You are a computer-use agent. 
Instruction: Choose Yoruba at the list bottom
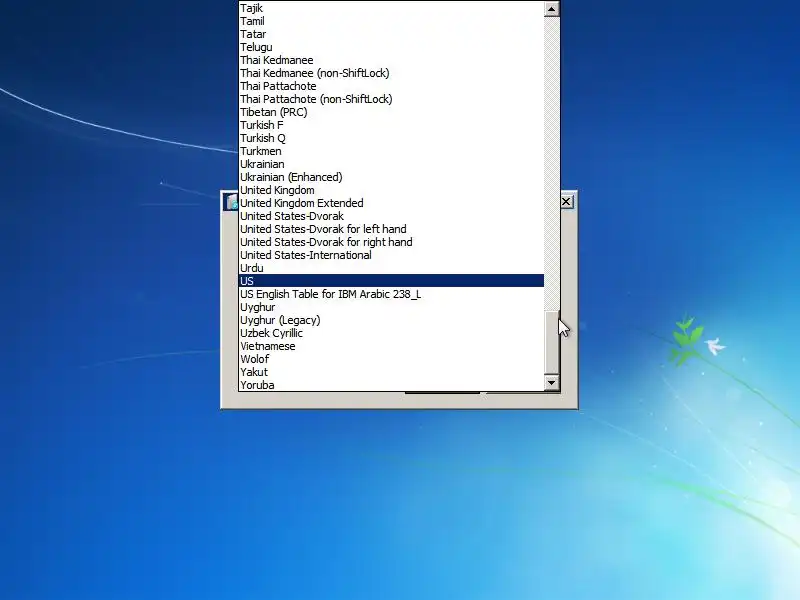391,385
